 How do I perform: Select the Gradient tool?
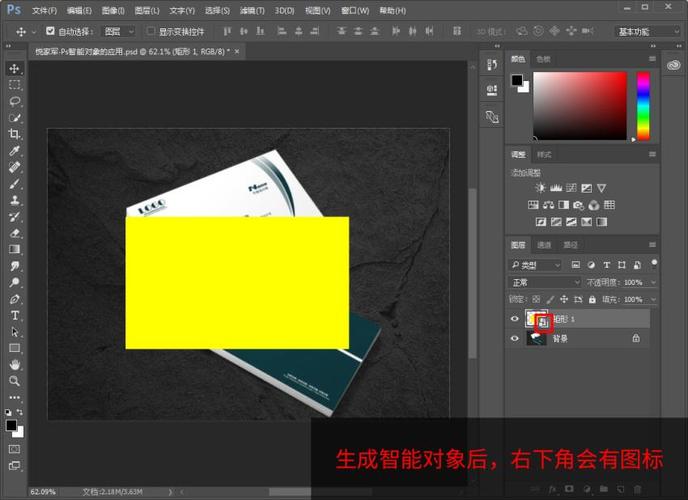click(14, 249)
